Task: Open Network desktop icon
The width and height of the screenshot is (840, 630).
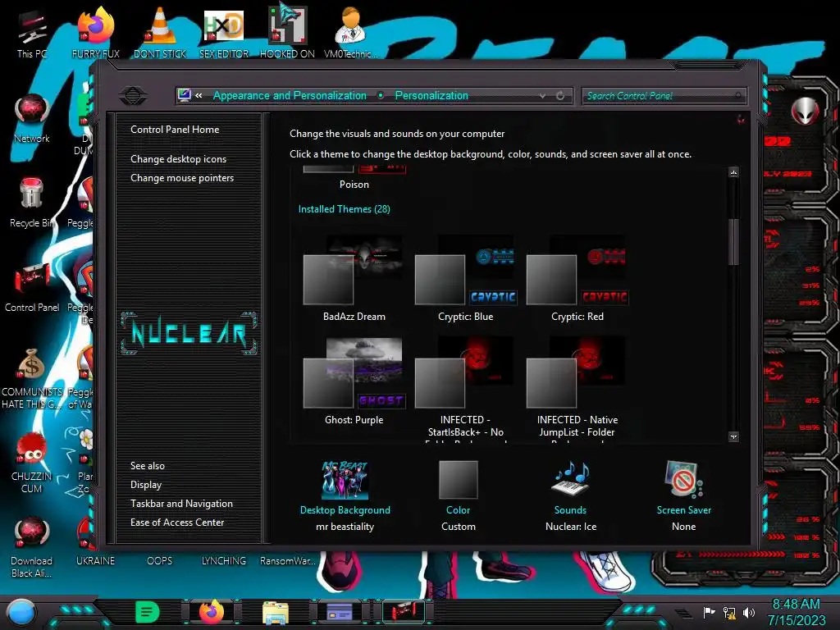Action: [x=32, y=118]
